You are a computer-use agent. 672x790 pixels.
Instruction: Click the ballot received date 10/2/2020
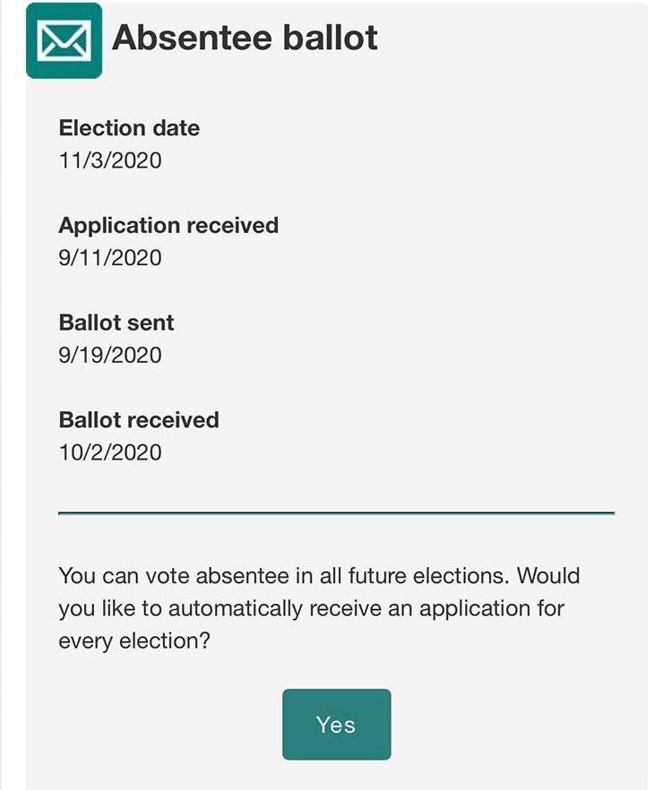pos(110,452)
